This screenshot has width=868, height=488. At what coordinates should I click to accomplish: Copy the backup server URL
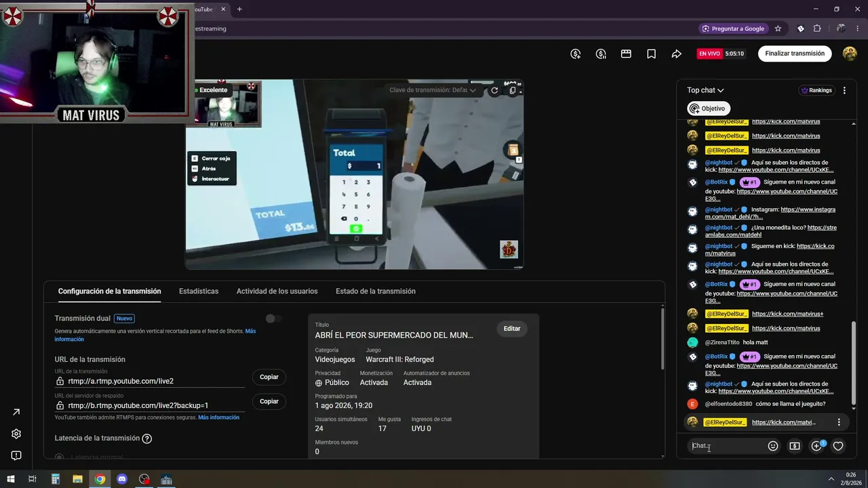269,401
